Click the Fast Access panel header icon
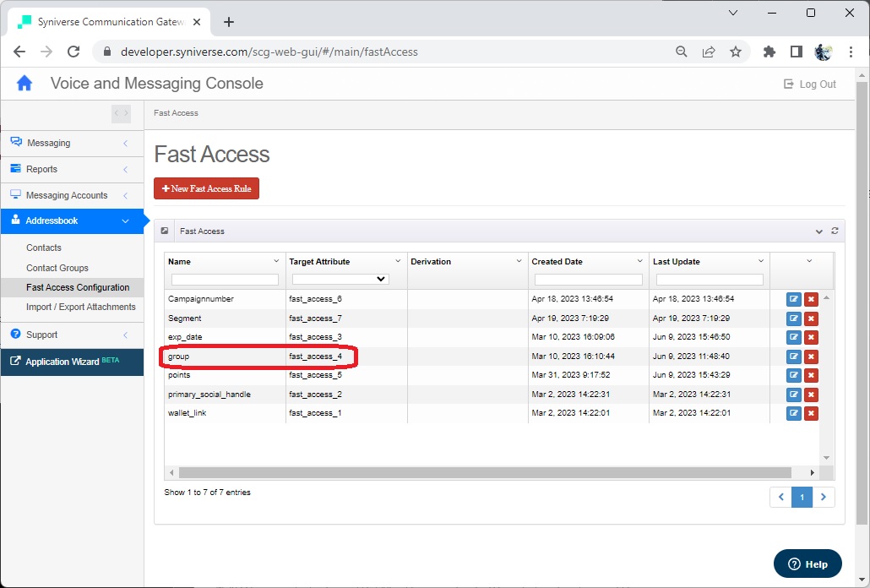The width and height of the screenshot is (870, 588). (165, 231)
